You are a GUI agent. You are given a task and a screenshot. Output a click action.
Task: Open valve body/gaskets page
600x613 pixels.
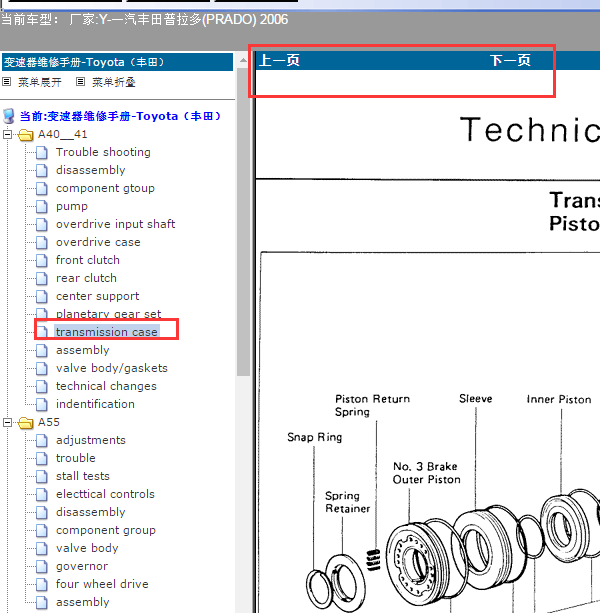point(112,368)
